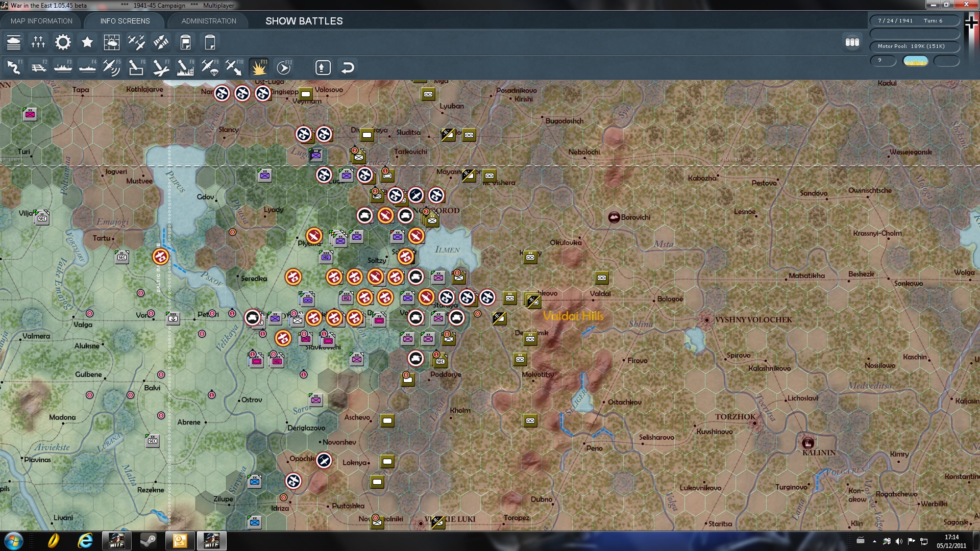The image size is (980, 551).
Task: Select the F6 bomb unit mode icon
Action: point(136,67)
